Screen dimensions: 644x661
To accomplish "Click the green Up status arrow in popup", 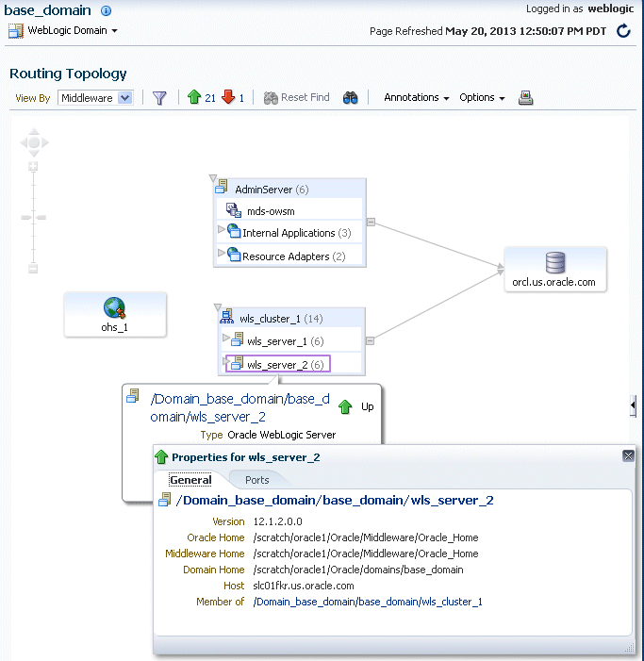I will pyautogui.click(x=345, y=406).
